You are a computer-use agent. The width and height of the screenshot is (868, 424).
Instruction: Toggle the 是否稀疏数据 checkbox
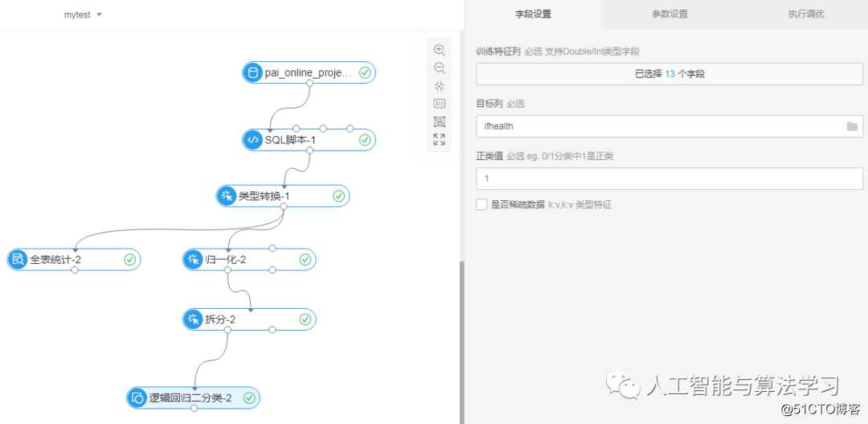pos(481,204)
